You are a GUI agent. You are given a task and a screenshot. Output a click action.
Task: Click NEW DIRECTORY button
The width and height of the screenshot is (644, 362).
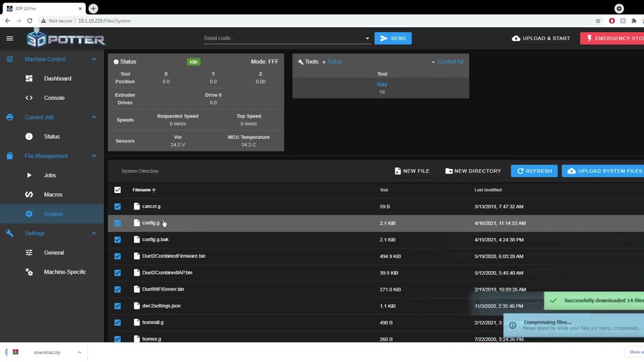tap(473, 171)
